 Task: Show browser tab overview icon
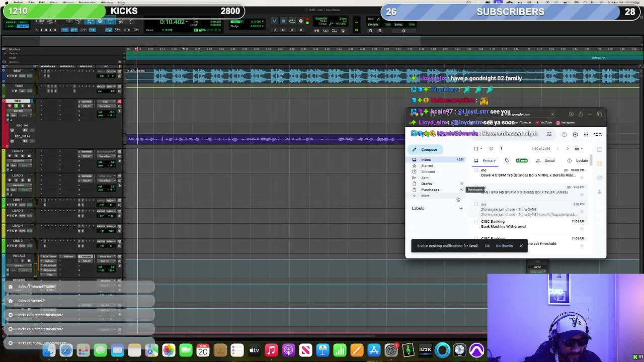599,114
